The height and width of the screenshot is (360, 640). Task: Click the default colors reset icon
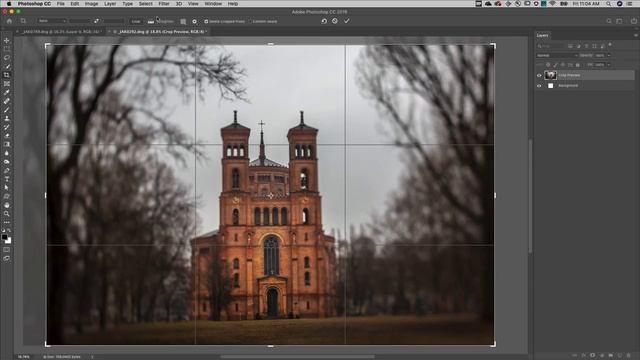coord(3,231)
